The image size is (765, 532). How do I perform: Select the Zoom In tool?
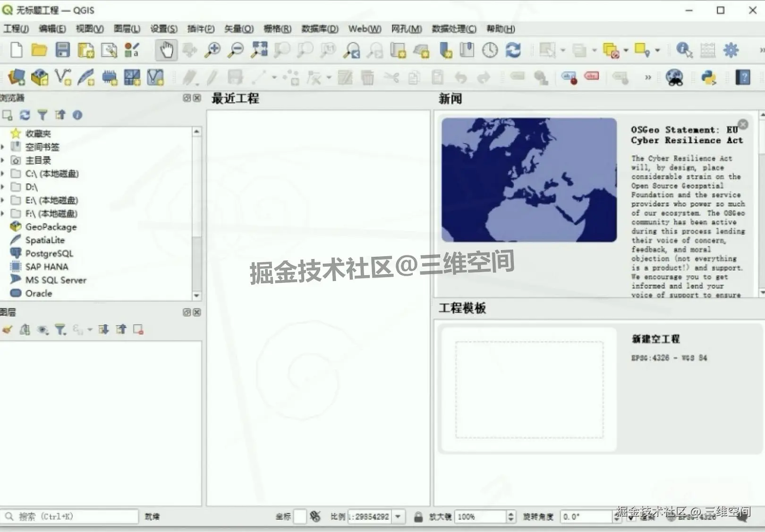pos(213,50)
